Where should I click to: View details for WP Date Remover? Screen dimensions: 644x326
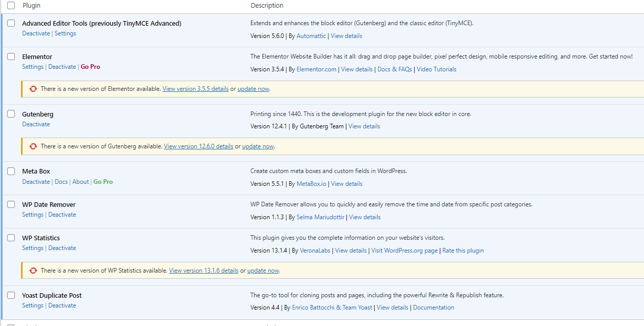365,217
